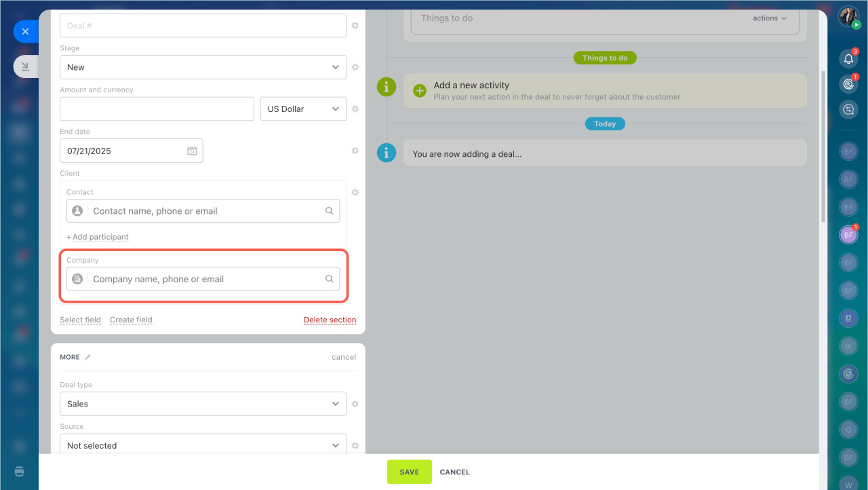The width and height of the screenshot is (868, 490).
Task: Close the deal panel with X button
Action: click(25, 31)
